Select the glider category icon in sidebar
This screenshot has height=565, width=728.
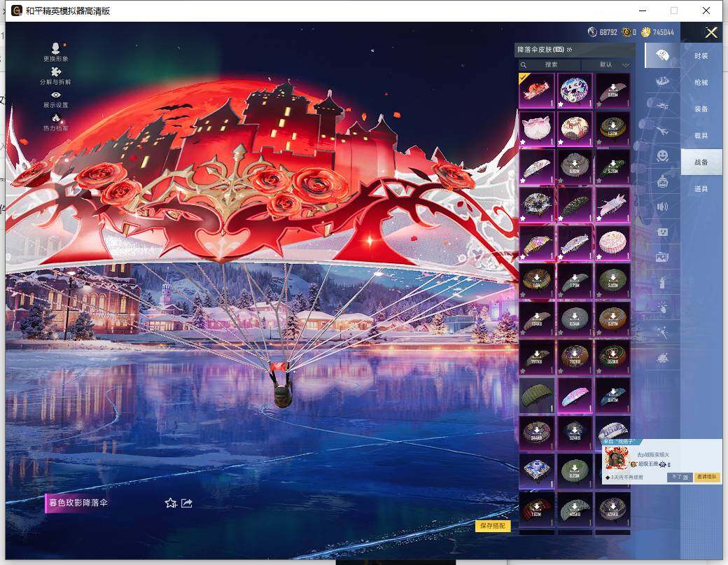662,81
